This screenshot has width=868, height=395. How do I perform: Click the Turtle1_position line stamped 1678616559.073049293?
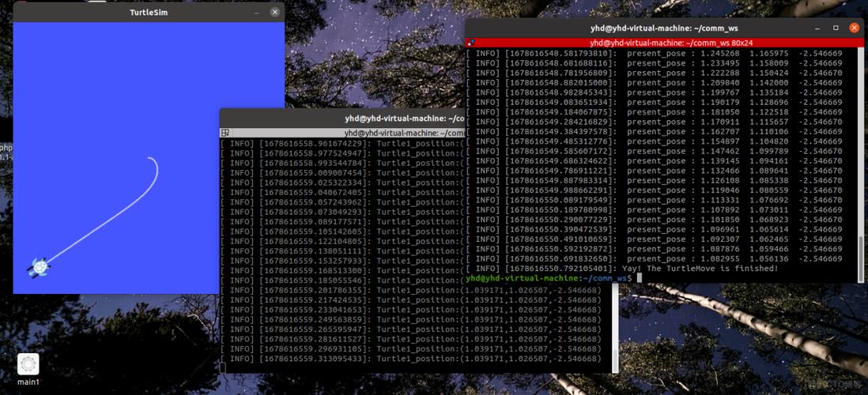[x=342, y=212]
